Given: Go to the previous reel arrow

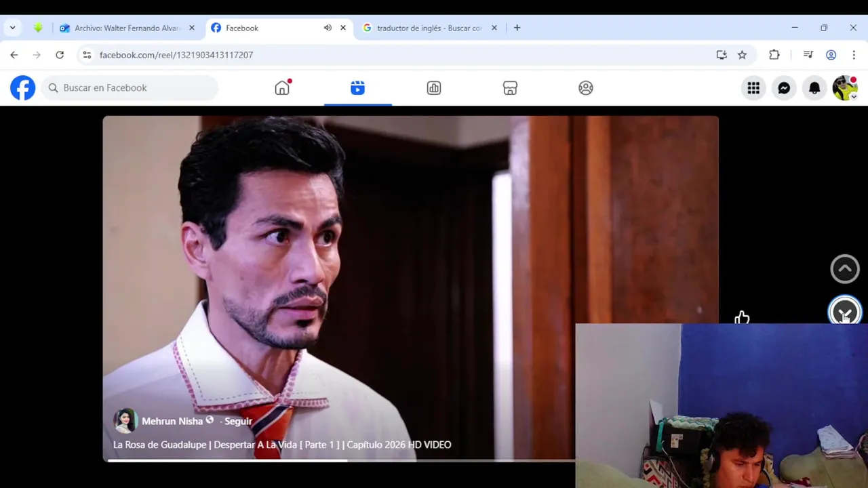Looking at the screenshot, I should coord(845,269).
